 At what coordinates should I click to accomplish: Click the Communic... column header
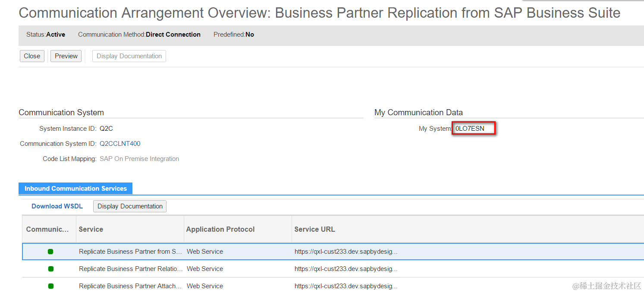pos(47,229)
